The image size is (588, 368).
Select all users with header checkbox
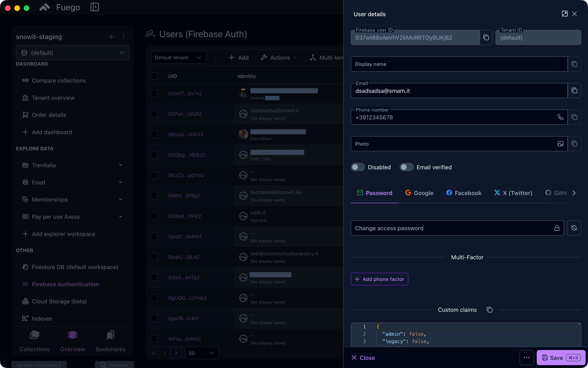click(x=154, y=76)
